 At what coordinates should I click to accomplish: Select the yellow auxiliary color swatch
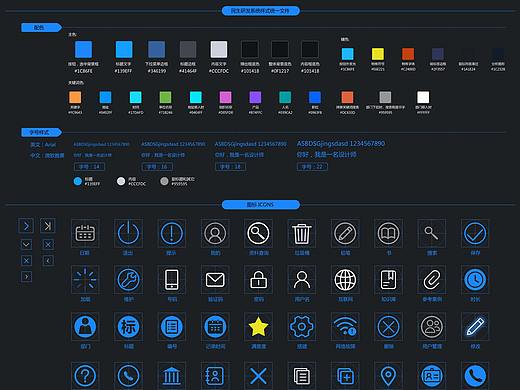(x=378, y=54)
